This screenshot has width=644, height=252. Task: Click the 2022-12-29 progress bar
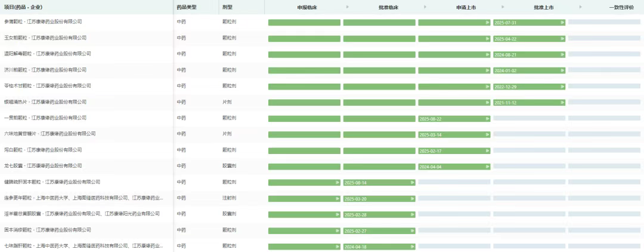click(529, 87)
